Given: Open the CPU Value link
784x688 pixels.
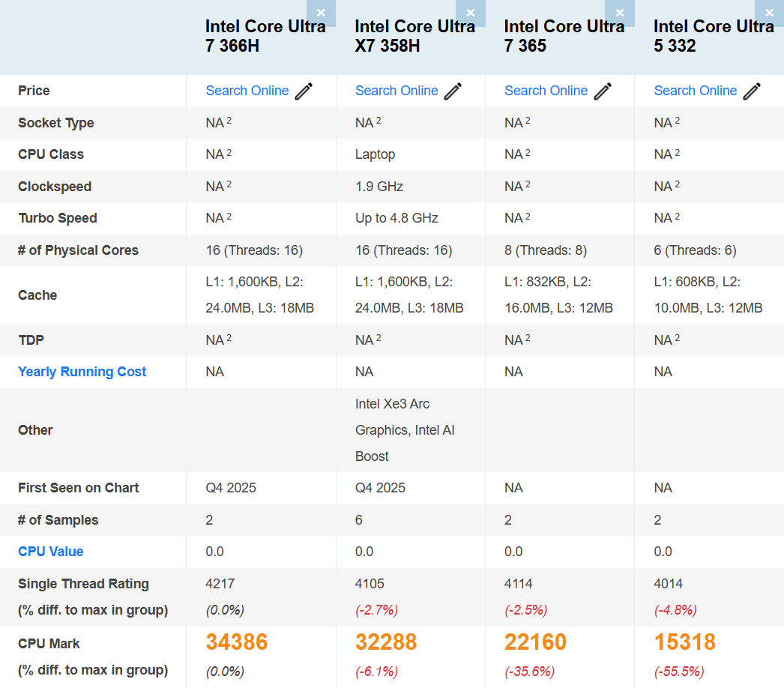Looking at the screenshot, I should click(x=51, y=552).
